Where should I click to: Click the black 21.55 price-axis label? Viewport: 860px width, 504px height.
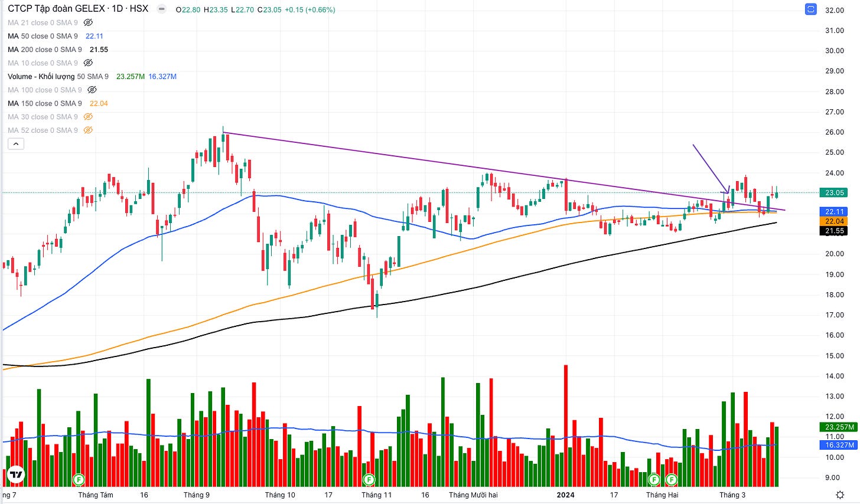tap(834, 231)
